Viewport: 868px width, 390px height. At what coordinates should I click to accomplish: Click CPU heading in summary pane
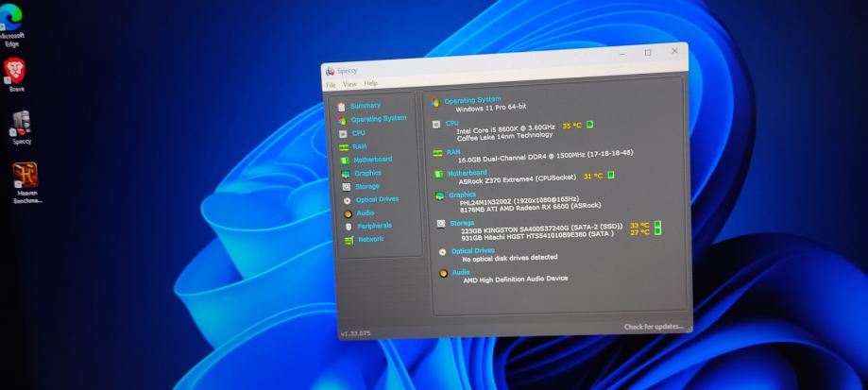pyautogui.click(x=452, y=124)
